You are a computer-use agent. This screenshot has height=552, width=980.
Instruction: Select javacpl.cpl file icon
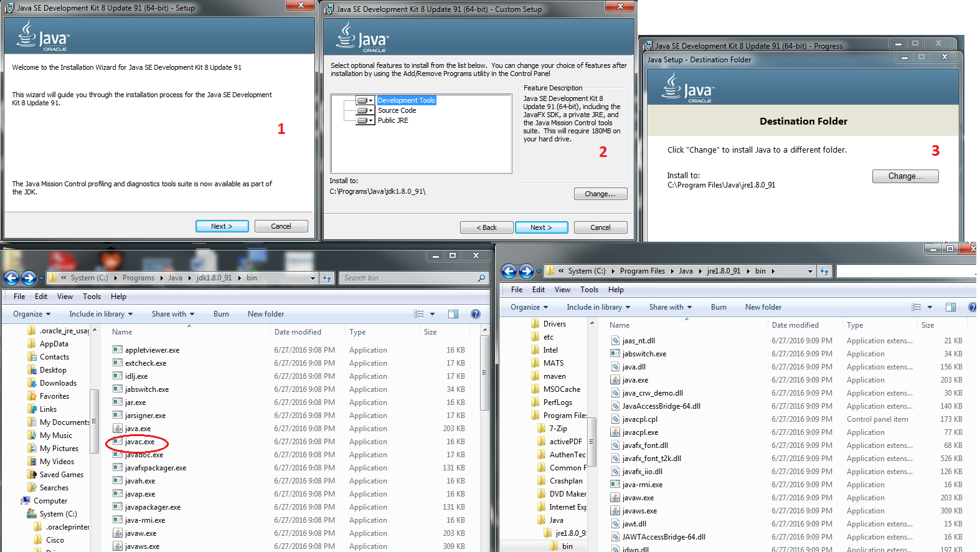pos(615,419)
